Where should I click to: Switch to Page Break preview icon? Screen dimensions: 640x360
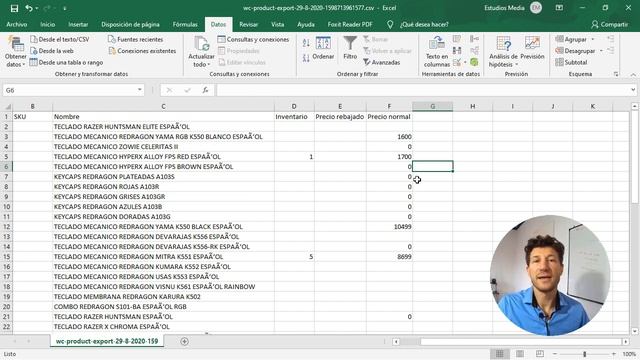(540, 354)
